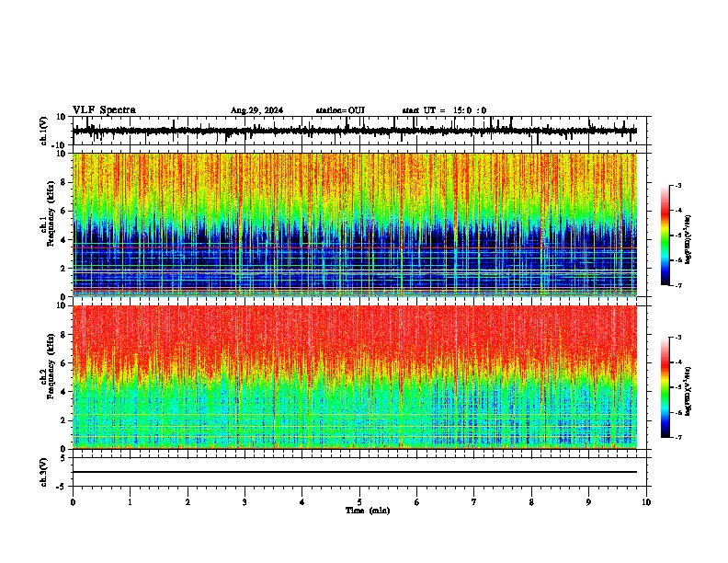
Task: Click the ch.2 color bar log(PSD) label
Action: (x=688, y=391)
